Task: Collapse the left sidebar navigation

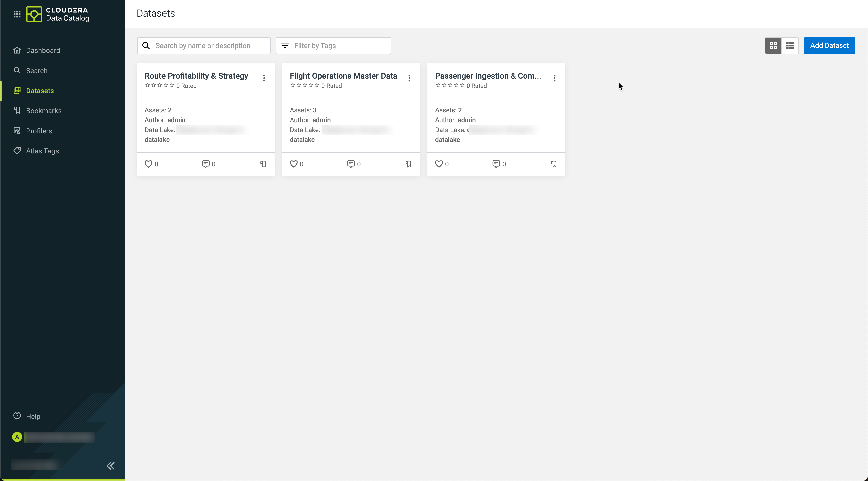Action: pyautogui.click(x=111, y=466)
